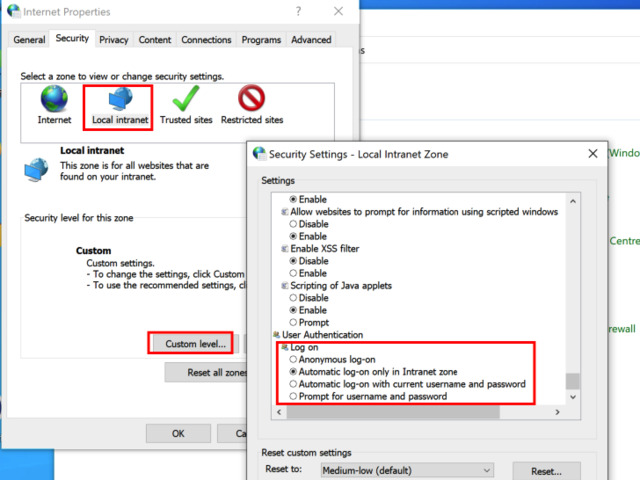The height and width of the screenshot is (480, 640).
Task: Open the Advanced tab
Action: [x=311, y=40]
